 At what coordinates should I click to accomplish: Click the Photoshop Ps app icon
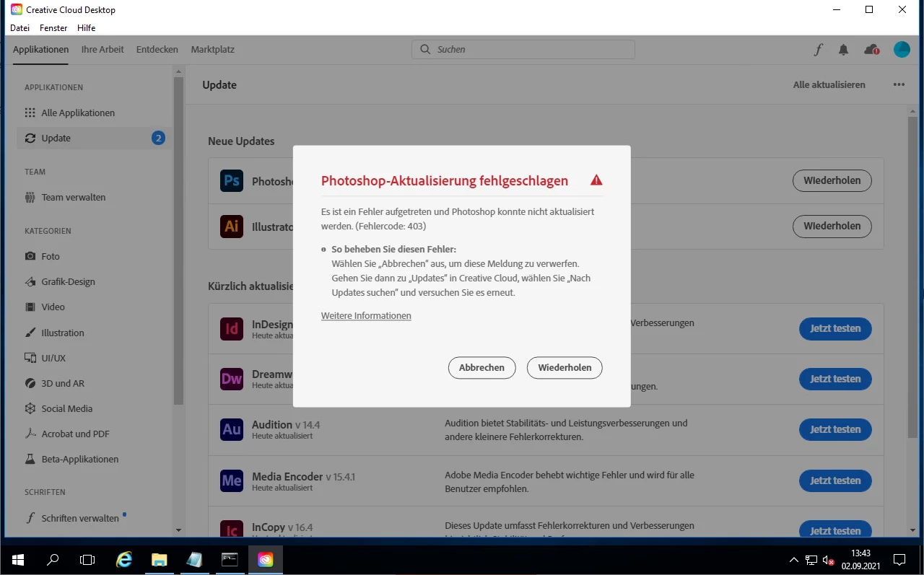click(x=232, y=180)
